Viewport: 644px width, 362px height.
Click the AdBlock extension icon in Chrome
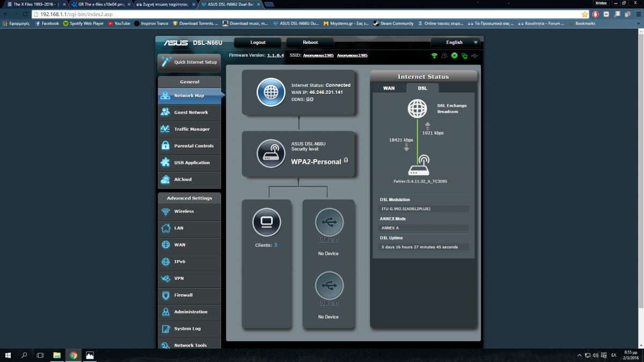(x=595, y=14)
